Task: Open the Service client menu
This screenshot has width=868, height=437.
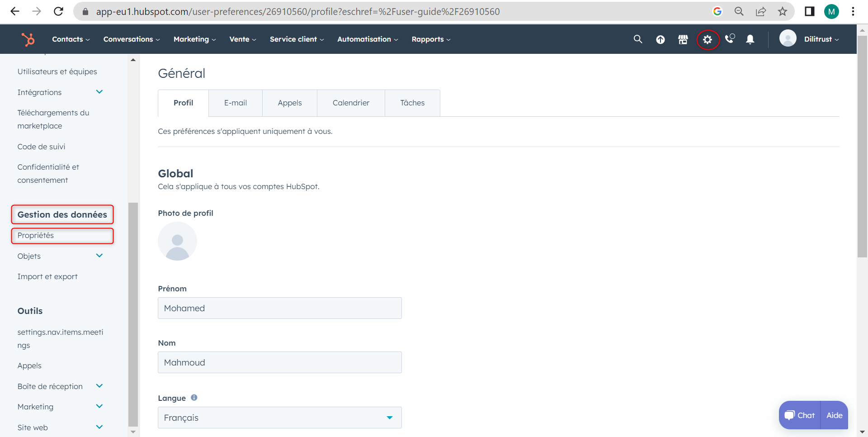Action: 297,39
